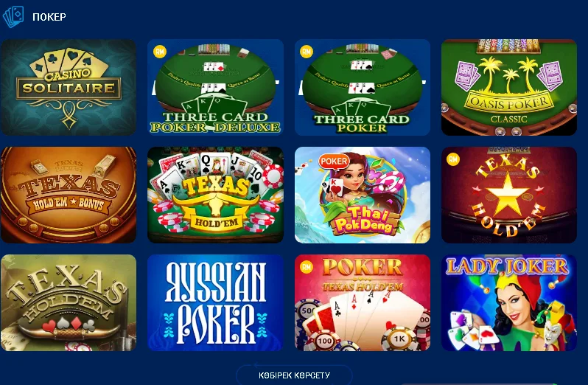
Task: Click the RM badge on Three Card Poker
Action: 307,52
